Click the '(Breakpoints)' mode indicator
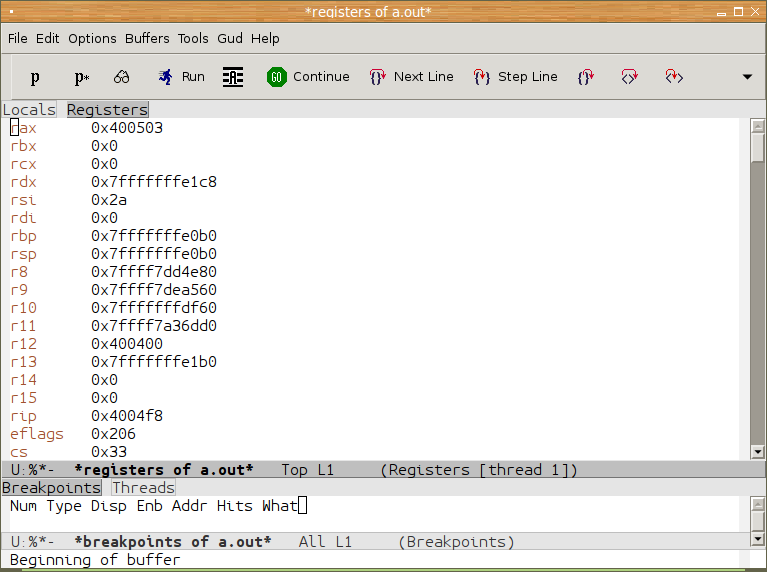Screen dimensions: 767x572 click(456, 542)
